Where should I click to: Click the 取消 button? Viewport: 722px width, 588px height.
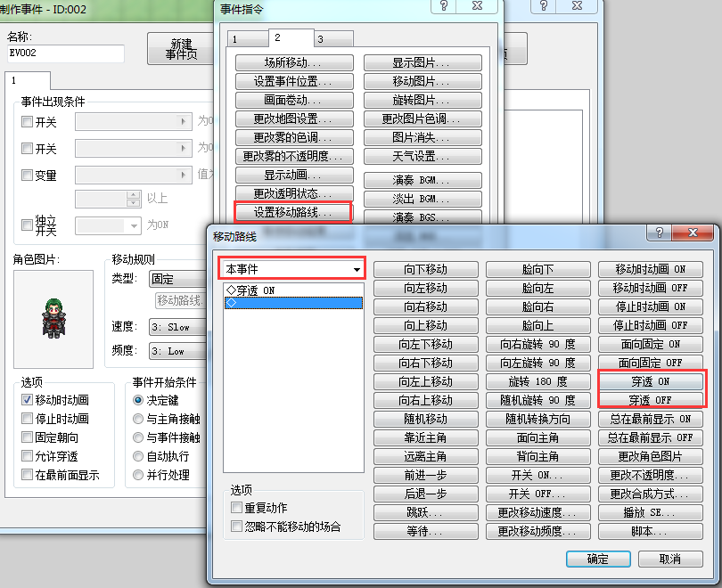670,559
